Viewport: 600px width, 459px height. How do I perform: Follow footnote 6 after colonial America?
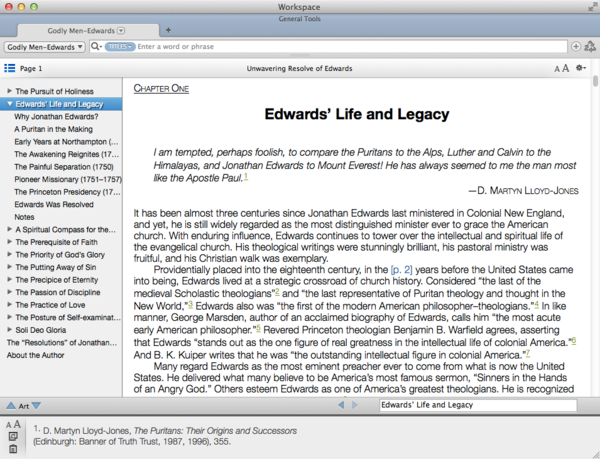[x=574, y=341]
